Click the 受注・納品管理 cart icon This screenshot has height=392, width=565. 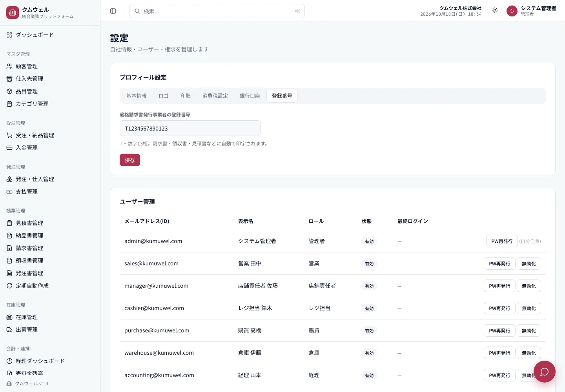(9, 135)
